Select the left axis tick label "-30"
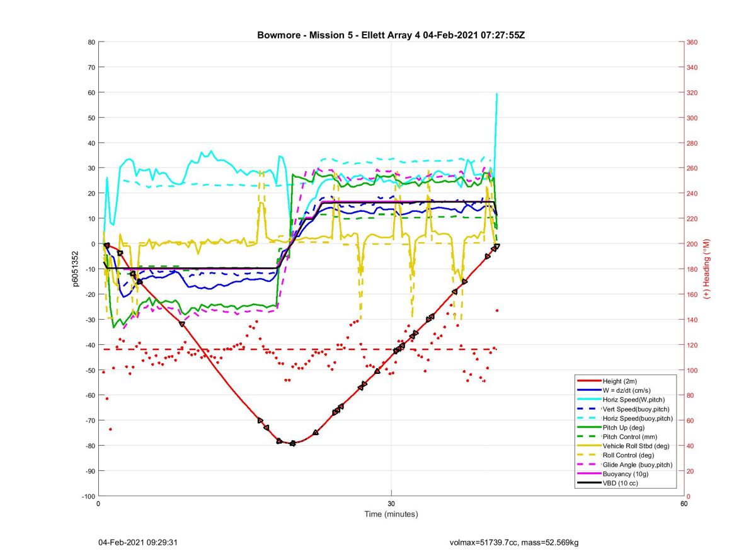This screenshot has width=756, height=558. pos(90,320)
